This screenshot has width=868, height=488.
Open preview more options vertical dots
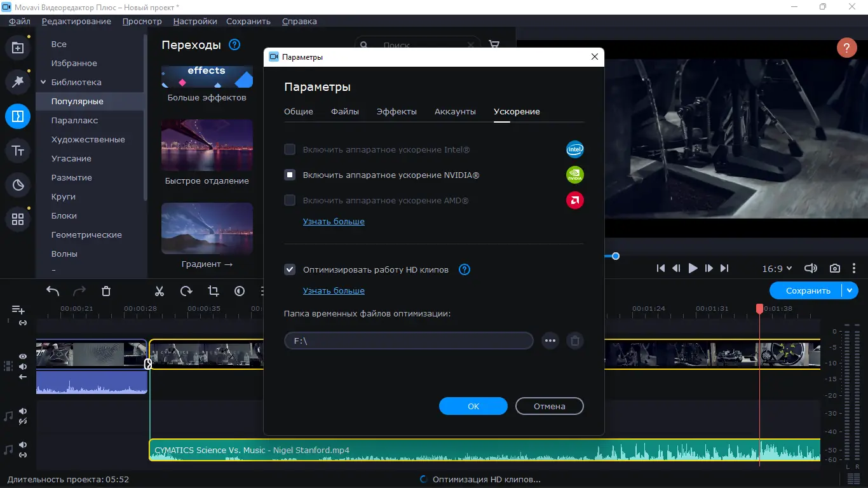(855, 269)
